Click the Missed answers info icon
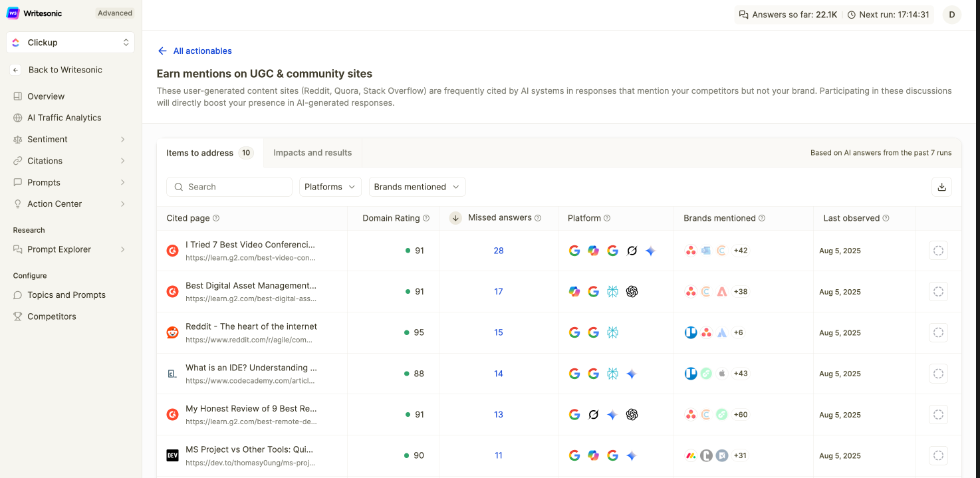This screenshot has width=980, height=478. 538,218
